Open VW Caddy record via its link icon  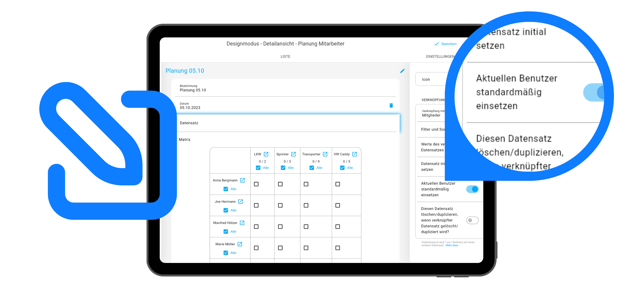click(x=354, y=154)
